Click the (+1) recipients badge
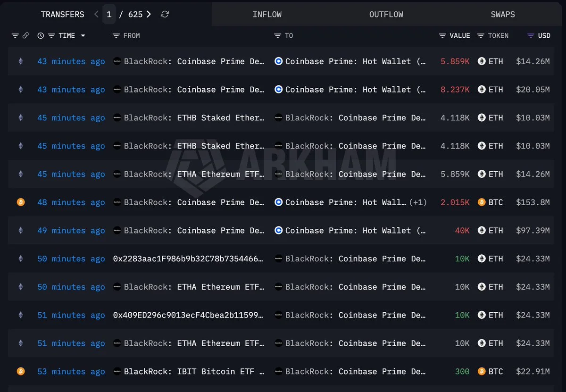 (418, 202)
